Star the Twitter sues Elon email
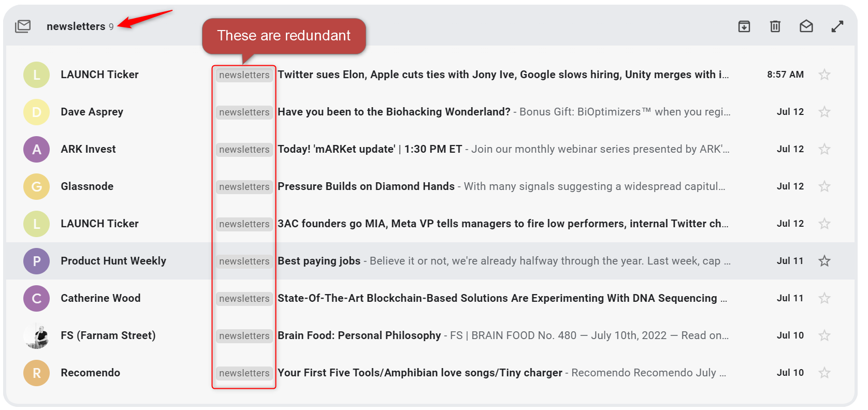The height and width of the screenshot is (410, 868). coord(824,75)
